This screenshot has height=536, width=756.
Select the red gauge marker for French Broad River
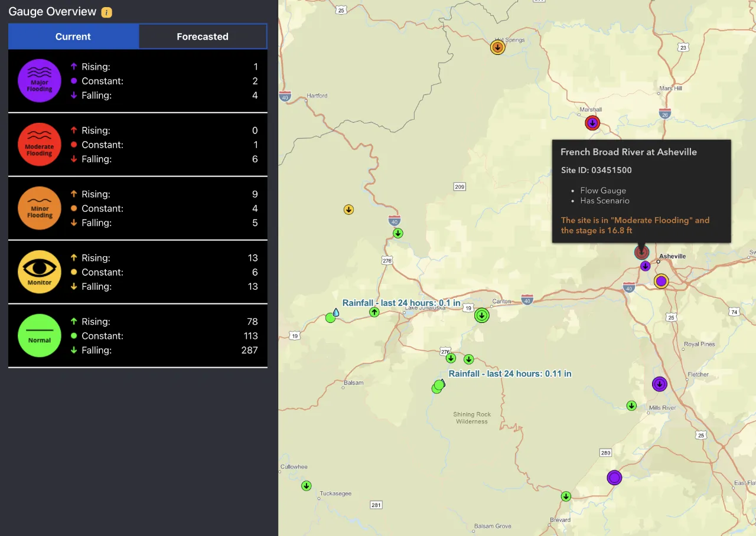click(x=641, y=252)
